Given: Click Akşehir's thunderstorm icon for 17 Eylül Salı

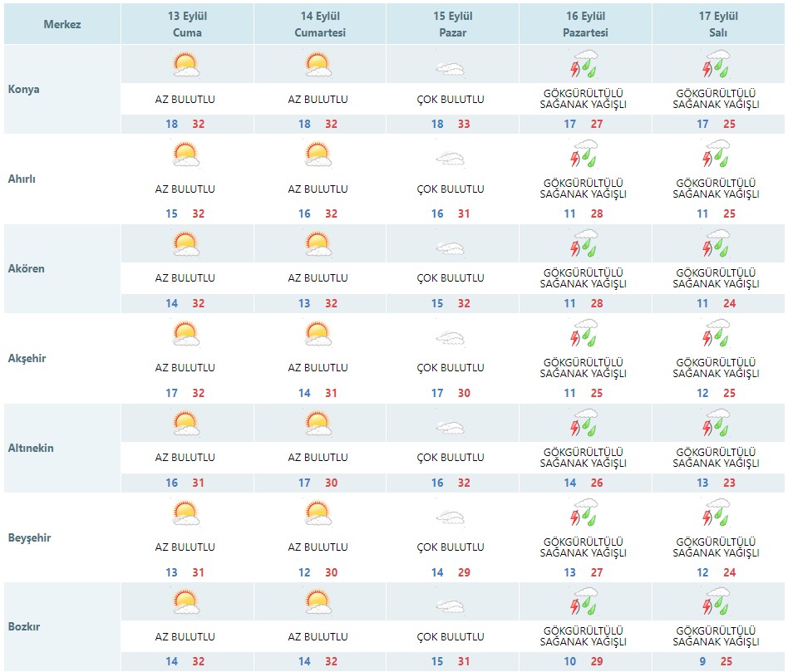Looking at the screenshot, I should [x=717, y=332].
